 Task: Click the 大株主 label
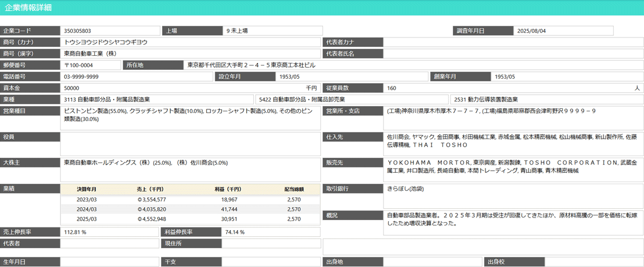pyautogui.click(x=30, y=163)
